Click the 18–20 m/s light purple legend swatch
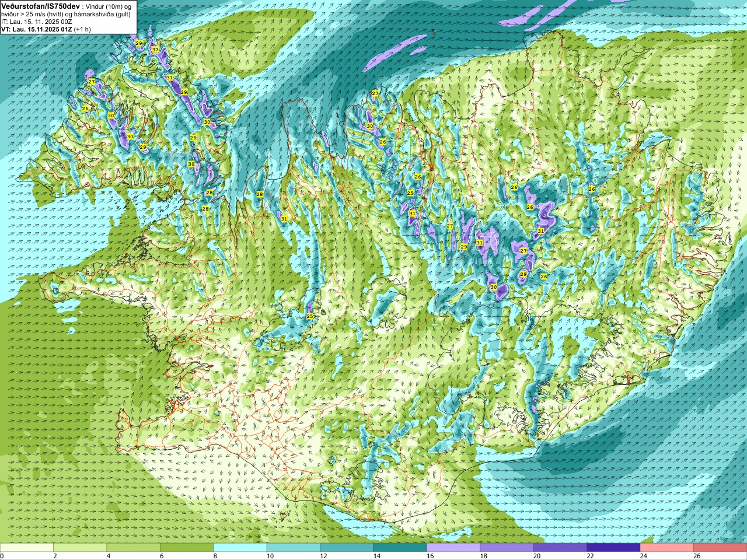The image size is (747, 560). coord(507,548)
